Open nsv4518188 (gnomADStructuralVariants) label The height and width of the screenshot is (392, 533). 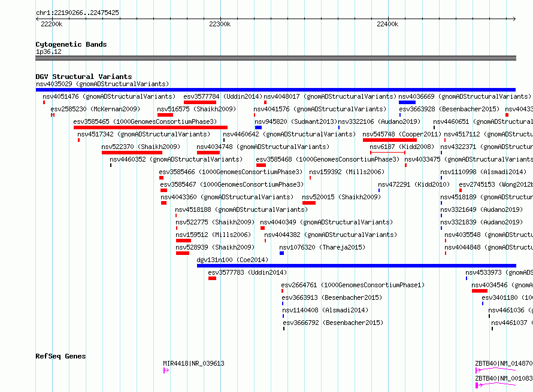point(241,209)
